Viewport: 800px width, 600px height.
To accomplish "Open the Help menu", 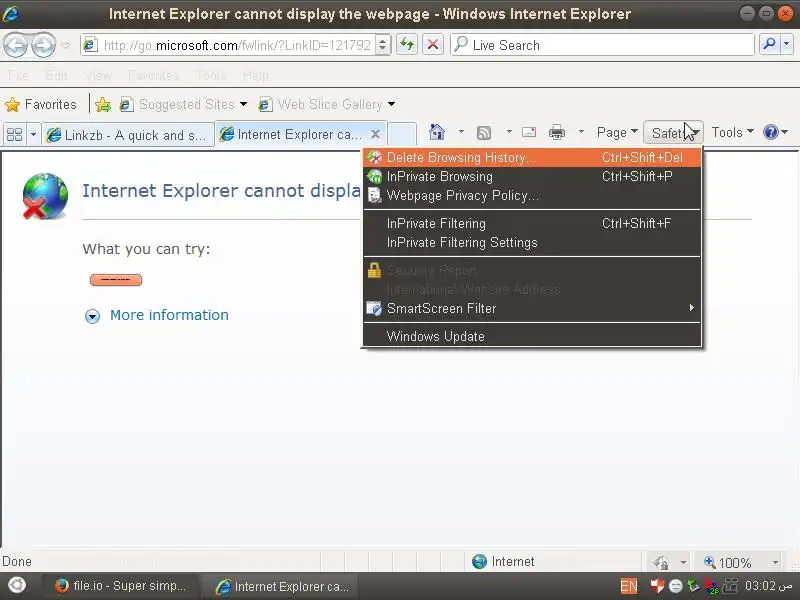I will point(256,76).
